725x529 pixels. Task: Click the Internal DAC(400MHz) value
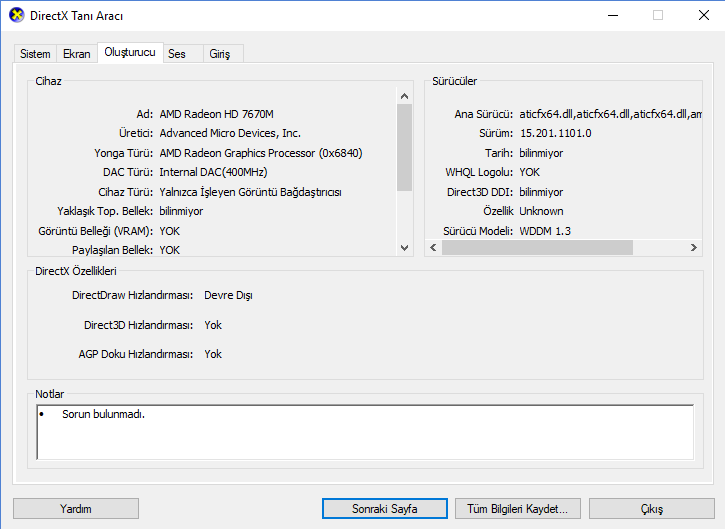tap(213, 172)
